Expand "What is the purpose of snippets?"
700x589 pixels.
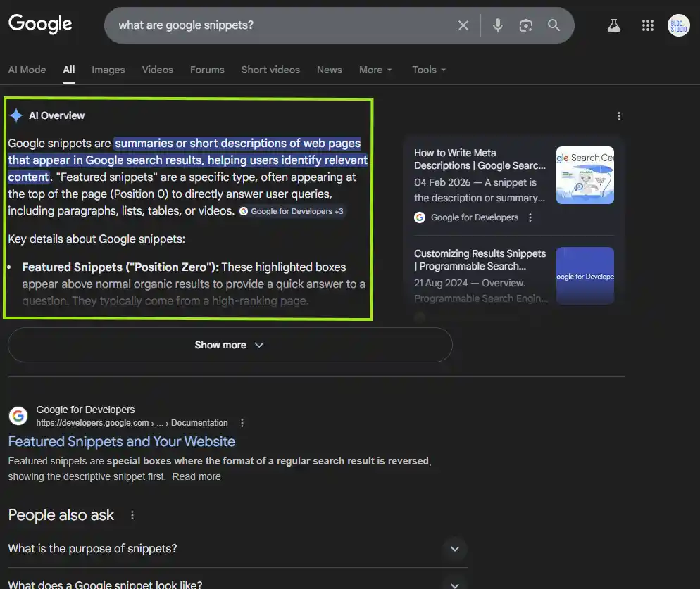click(x=454, y=549)
